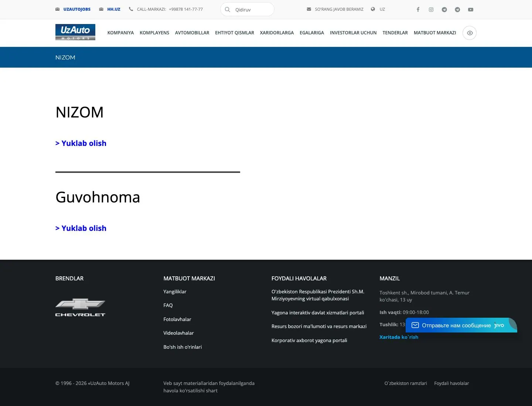The image size is (532, 406).
Task: Open Bo'sh ish o'rinlari link
Action: tap(183, 347)
